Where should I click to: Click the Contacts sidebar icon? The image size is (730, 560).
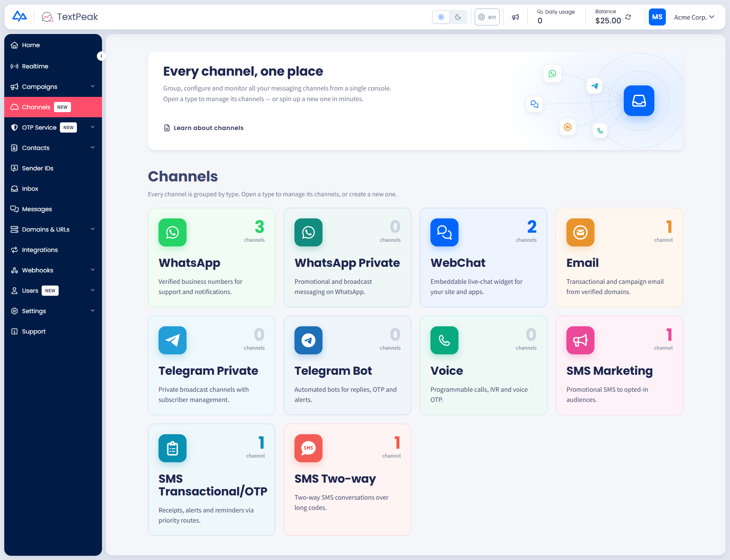(14, 148)
